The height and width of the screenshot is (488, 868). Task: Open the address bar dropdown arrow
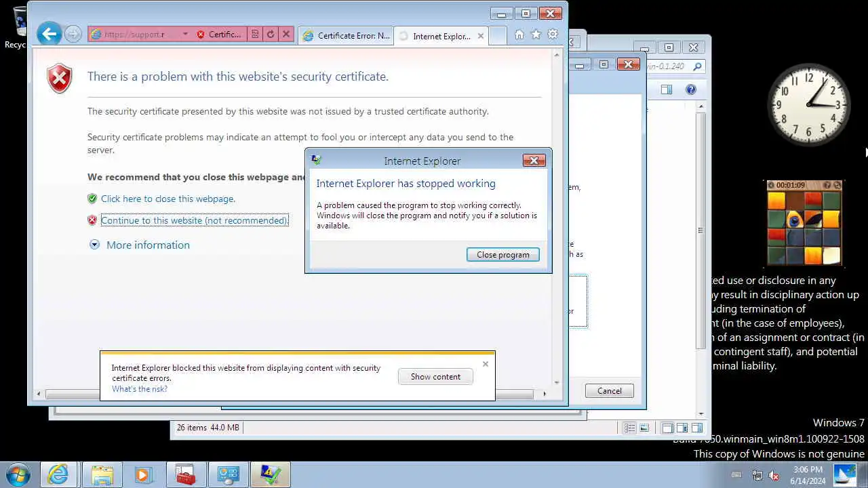point(185,35)
